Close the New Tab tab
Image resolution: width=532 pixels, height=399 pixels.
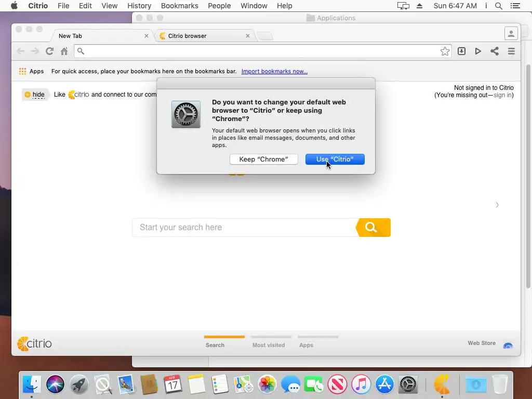(x=146, y=36)
